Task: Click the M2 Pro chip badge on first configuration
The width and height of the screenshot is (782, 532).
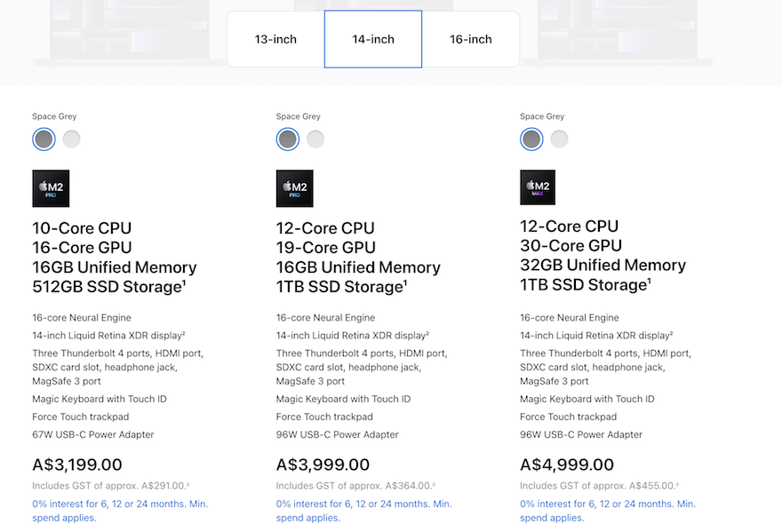Action: (x=51, y=188)
